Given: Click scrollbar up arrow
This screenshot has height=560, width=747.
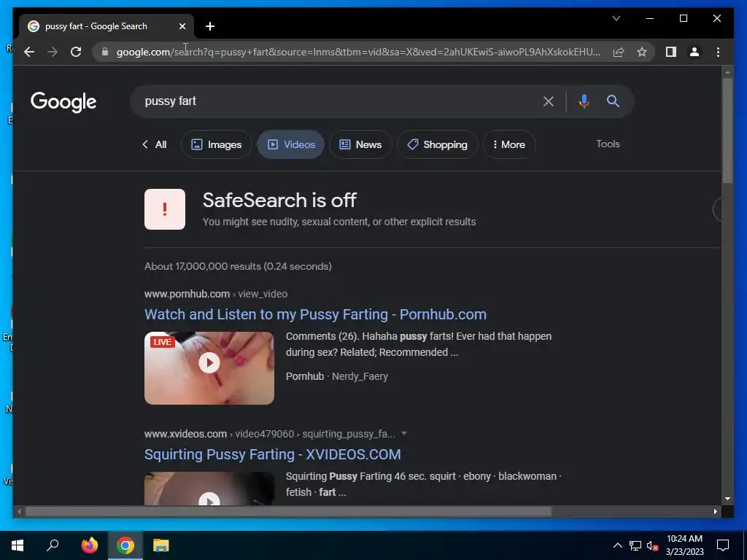Looking at the screenshot, I should click(727, 72).
